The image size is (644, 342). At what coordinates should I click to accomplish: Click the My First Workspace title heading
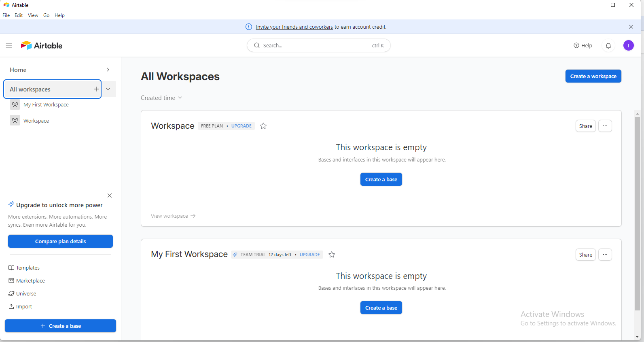189,254
